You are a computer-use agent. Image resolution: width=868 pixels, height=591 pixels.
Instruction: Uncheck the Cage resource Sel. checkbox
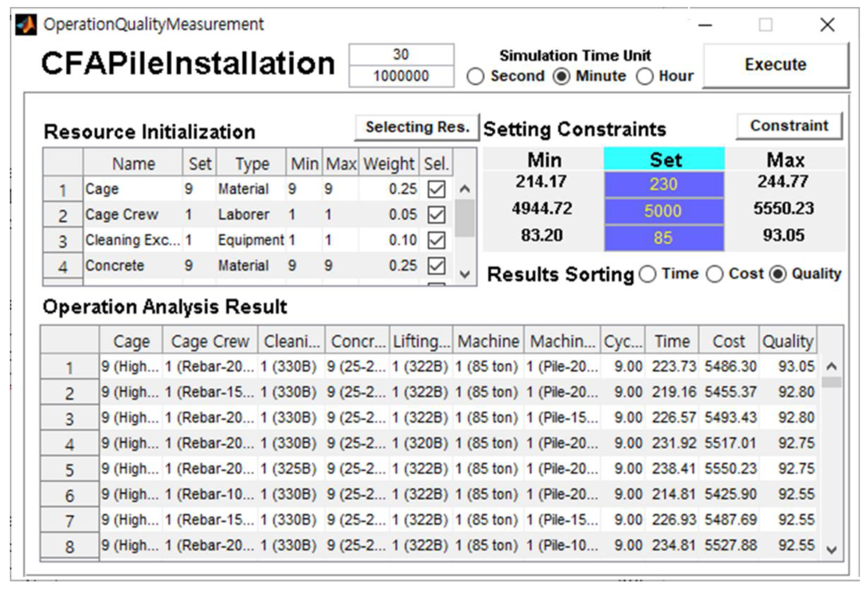(436, 189)
